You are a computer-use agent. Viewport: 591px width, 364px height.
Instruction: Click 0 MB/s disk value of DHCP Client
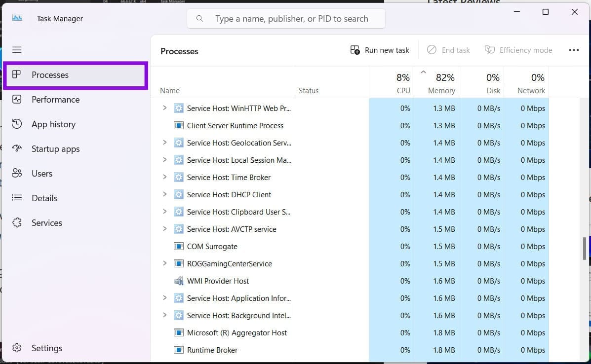pyautogui.click(x=489, y=195)
